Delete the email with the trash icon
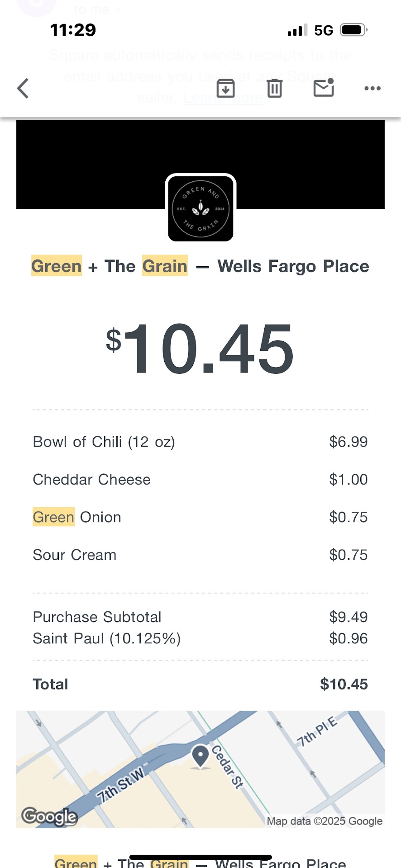 (274, 88)
